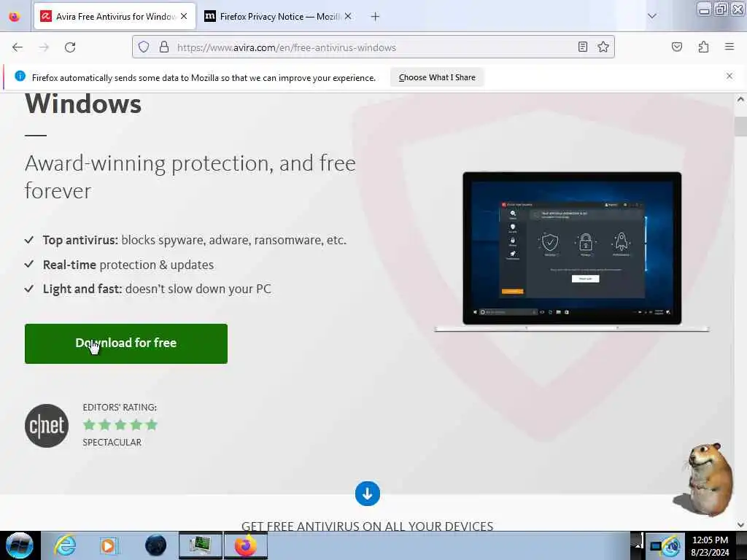Click 'Real-time protection & updates' text
The width and height of the screenshot is (747, 560).
pyautogui.click(x=128, y=265)
